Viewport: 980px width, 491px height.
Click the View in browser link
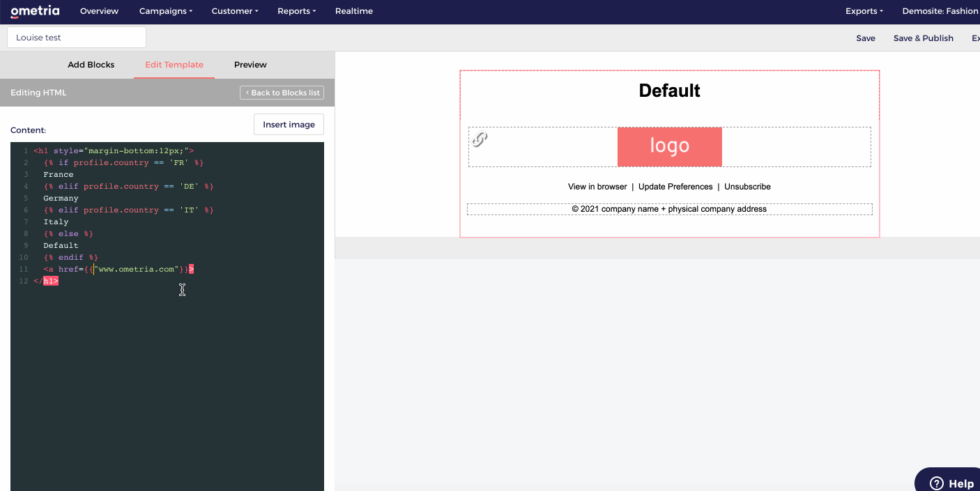coord(597,187)
